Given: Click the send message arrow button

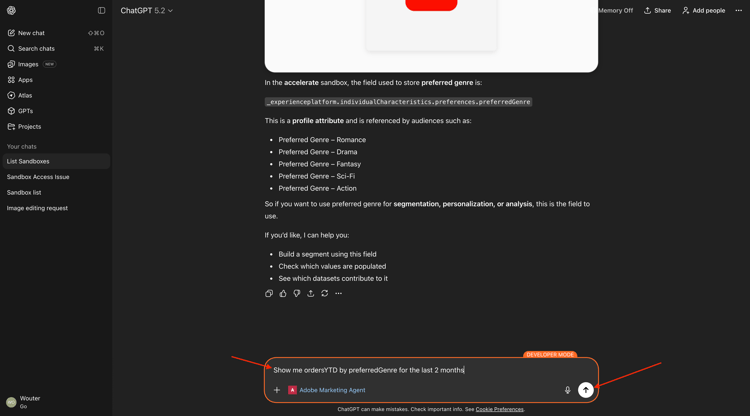Looking at the screenshot, I should point(585,390).
